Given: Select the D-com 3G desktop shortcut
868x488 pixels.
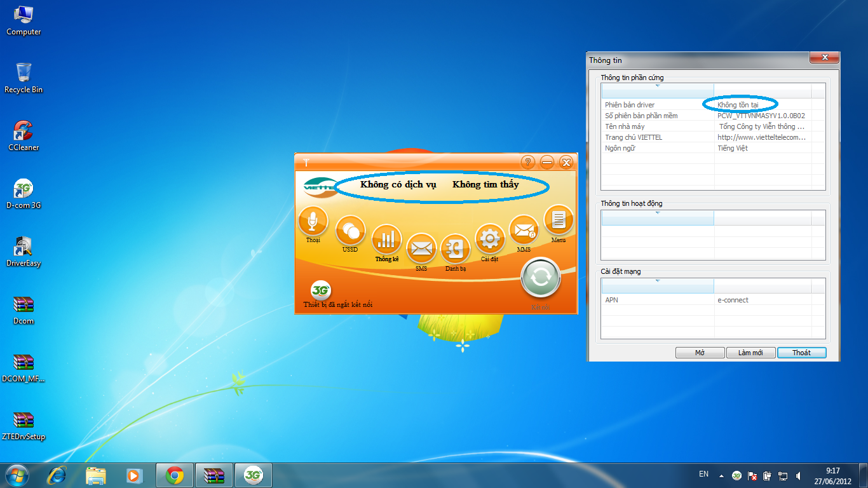Looking at the screenshot, I should pos(24,194).
